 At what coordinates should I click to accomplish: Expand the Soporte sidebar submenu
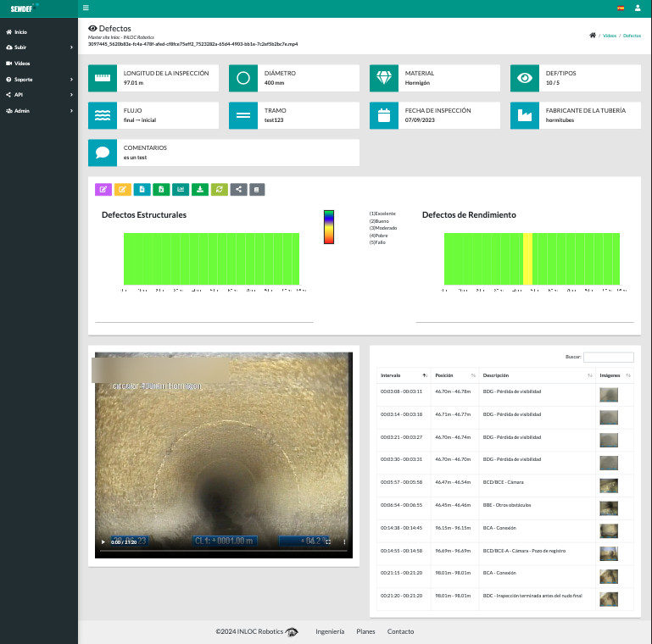point(39,80)
